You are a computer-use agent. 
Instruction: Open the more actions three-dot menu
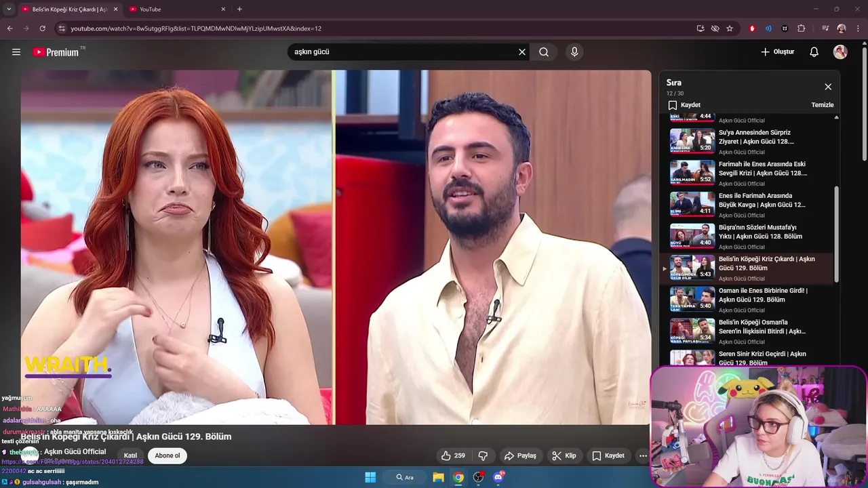click(643, 455)
